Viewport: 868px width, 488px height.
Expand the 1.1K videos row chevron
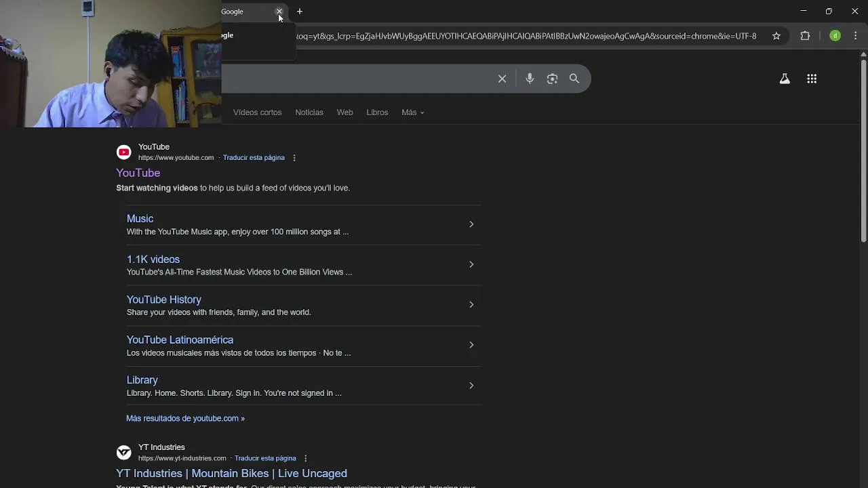click(x=471, y=264)
